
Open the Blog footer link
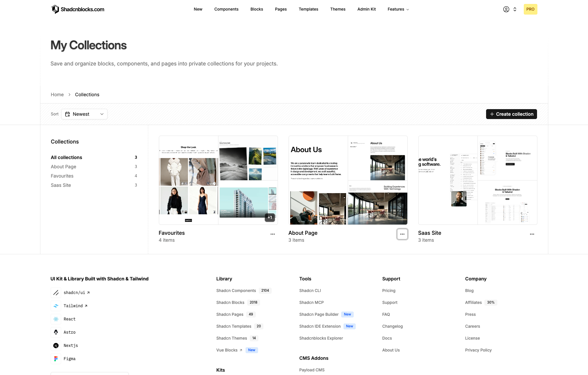[470, 291]
